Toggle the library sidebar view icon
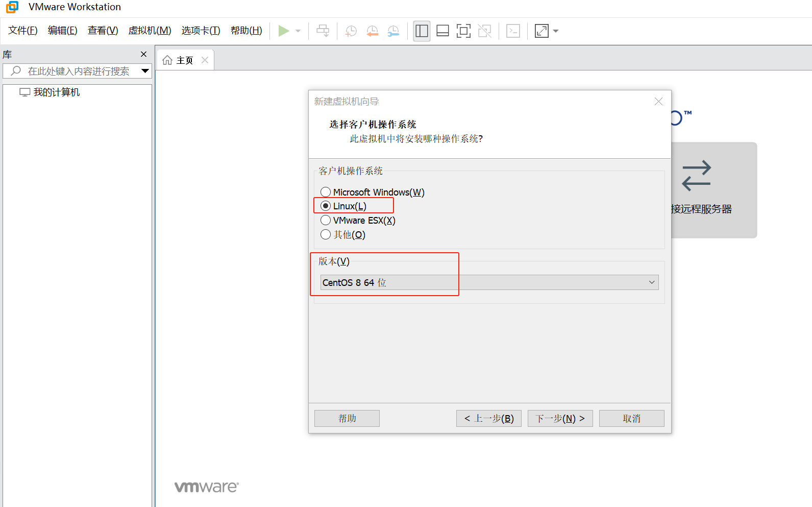 [422, 31]
